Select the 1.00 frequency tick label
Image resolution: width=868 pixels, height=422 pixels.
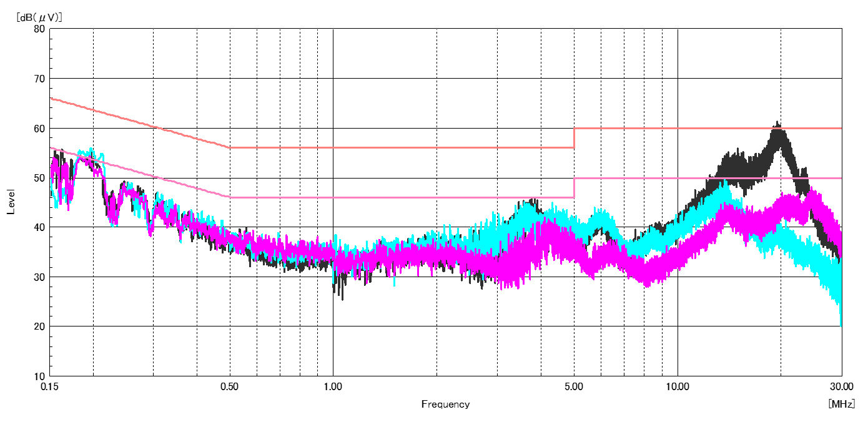pos(333,386)
